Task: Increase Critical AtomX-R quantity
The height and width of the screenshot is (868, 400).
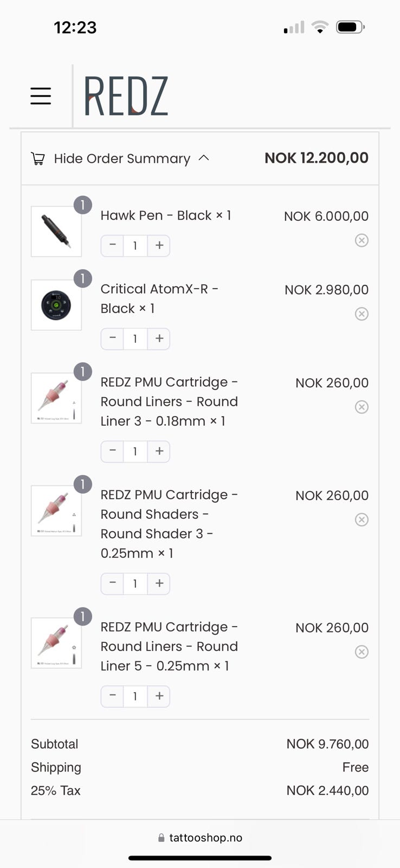Action: 159,339
